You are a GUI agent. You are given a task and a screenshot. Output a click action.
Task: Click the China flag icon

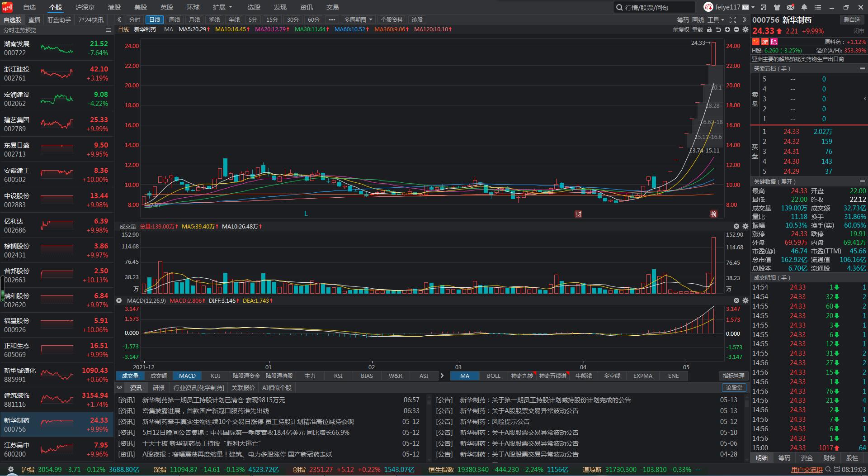(756, 42)
